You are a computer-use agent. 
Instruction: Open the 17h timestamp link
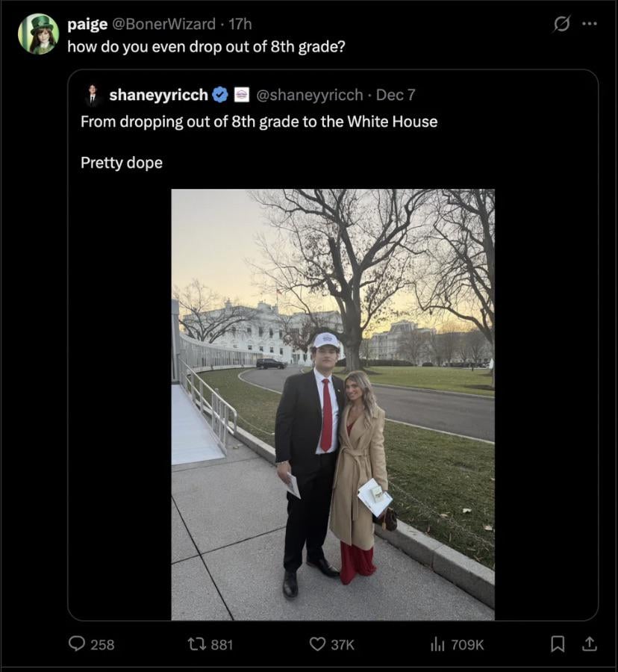coord(240,24)
